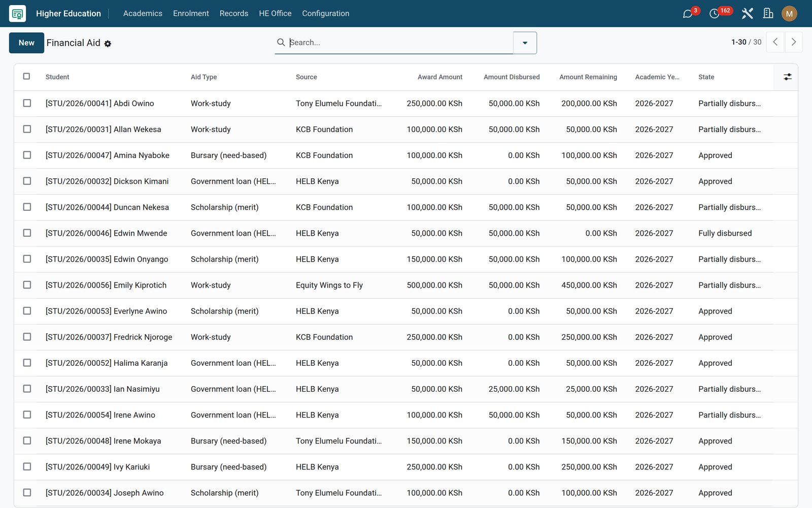812x508 pixels.
Task: Click the Higher Education app title
Action: [x=69, y=14]
